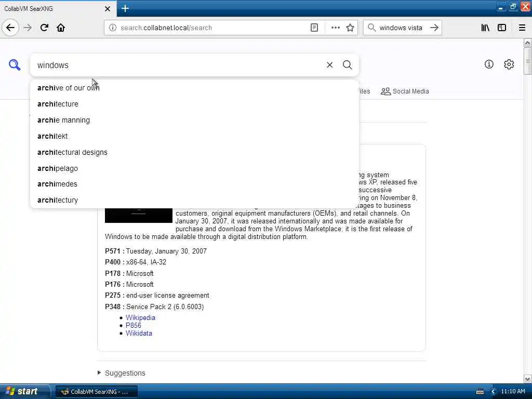This screenshot has width=532, height=399.
Task: Focus the SearXNG search field containing 'windows'
Action: tap(178, 65)
